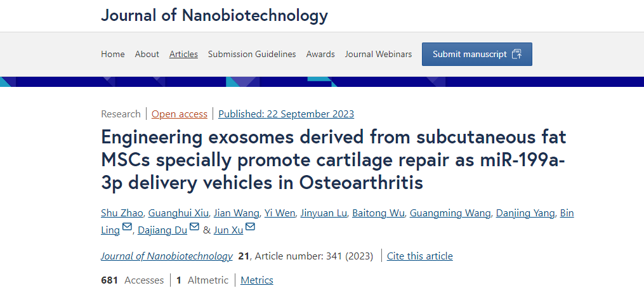Click the email envelope icon beside Bin Ling
Screen dimensions: 644x288
coord(127,228)
